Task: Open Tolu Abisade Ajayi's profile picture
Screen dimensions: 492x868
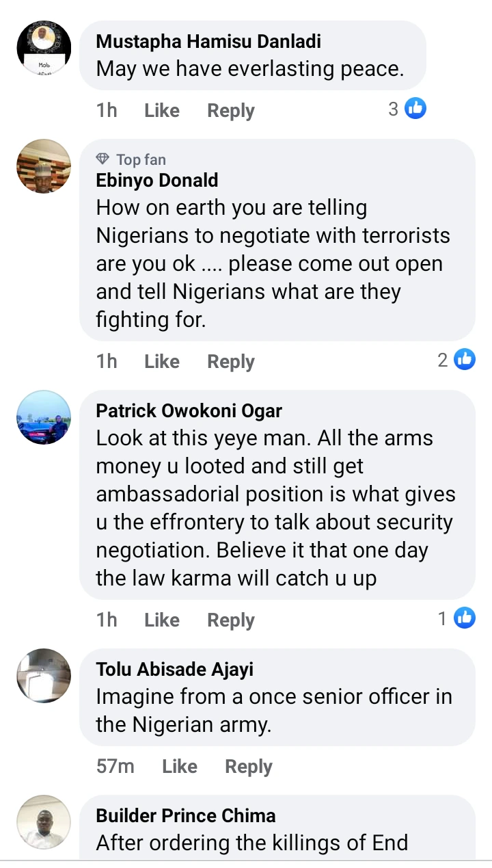Action: pos(44,676)
